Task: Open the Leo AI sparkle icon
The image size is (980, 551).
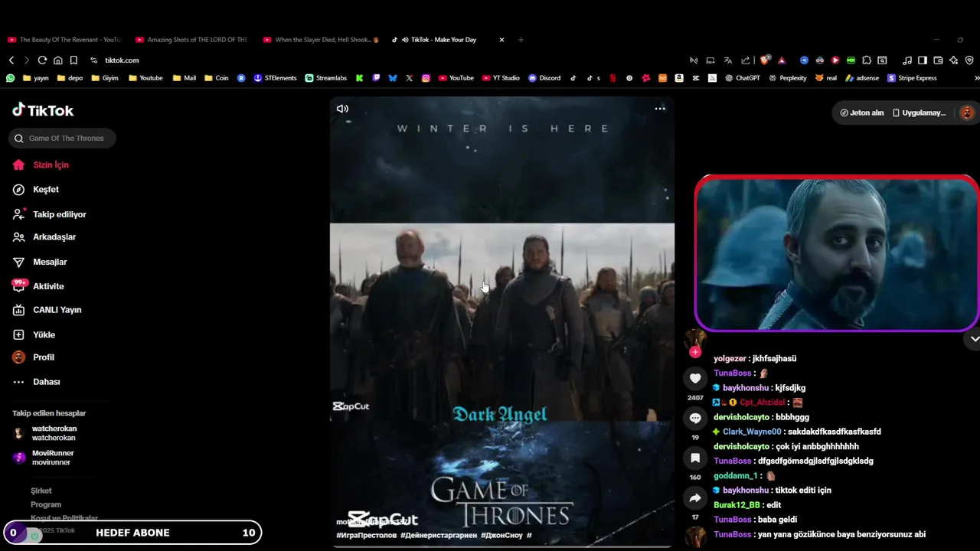Action: (x=954, y=60)
